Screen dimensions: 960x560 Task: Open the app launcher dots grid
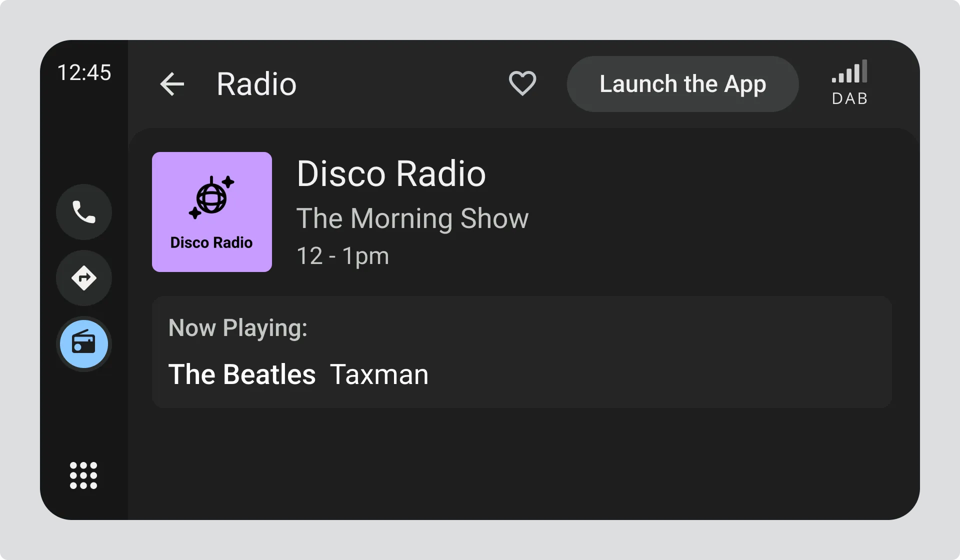click(x=83, y=475)
